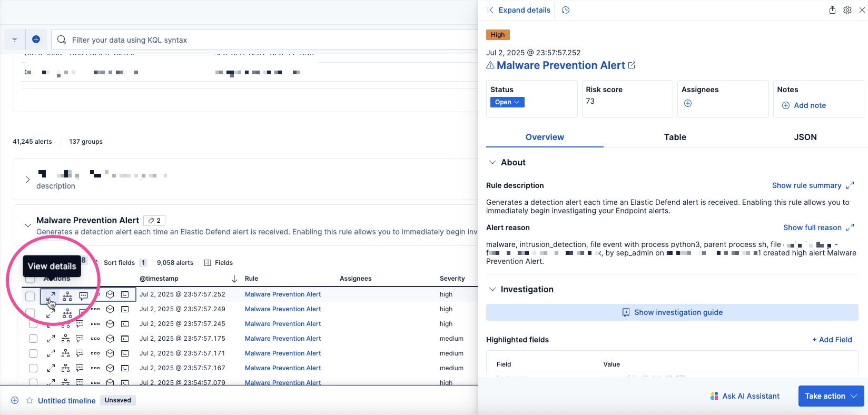Click the KQL filter search field
868x415 pixels.
263,40
